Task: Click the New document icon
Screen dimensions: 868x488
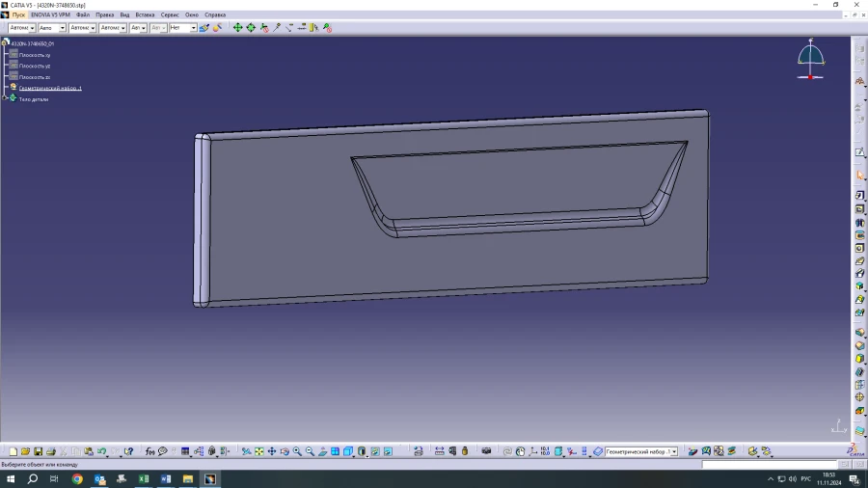Action: (x=14, y=451)
